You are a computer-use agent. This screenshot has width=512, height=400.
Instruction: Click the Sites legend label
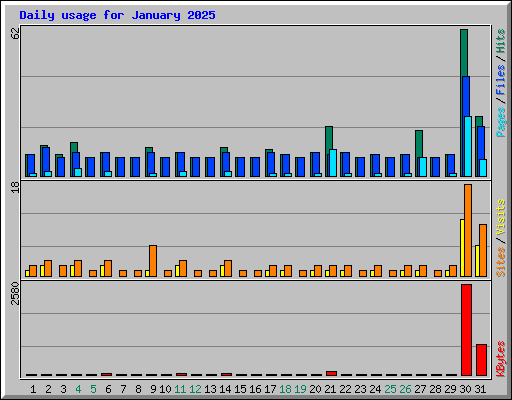coord(500,262)
